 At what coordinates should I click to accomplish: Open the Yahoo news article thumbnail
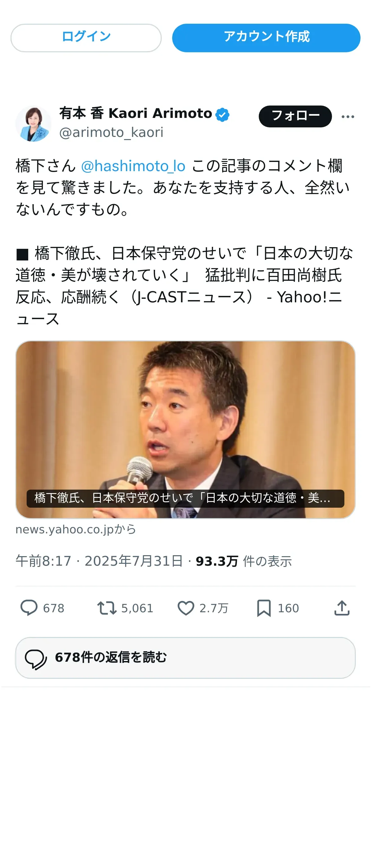pos(185,430)
